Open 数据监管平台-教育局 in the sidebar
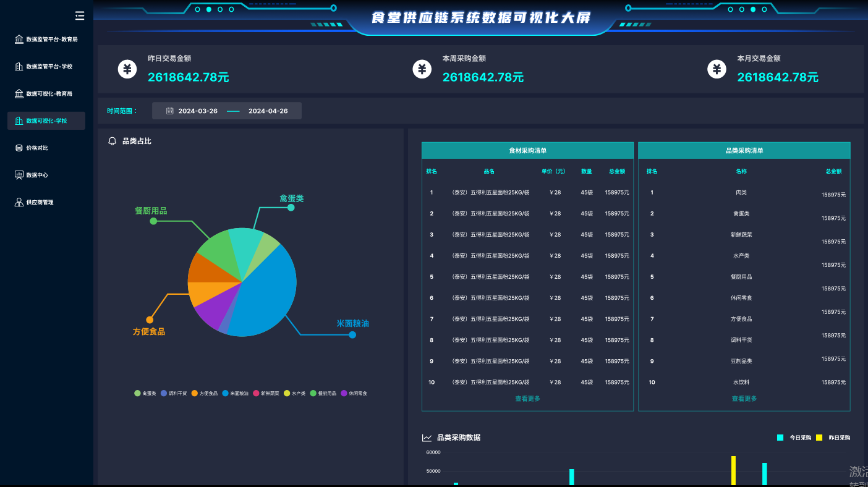Screen dimensions: 868x487 tap(46, 40)
